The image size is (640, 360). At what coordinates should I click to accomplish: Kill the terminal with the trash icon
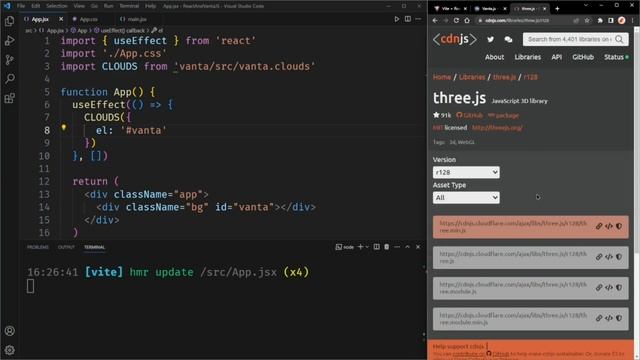(387, 247)
